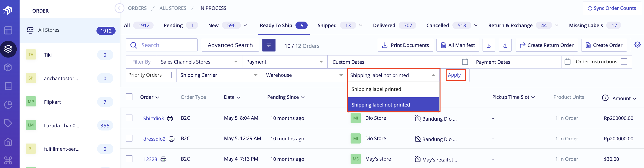Open the Payment filter dropdown
This screenshot has width=644, height=168.
(x=285, y=62)
